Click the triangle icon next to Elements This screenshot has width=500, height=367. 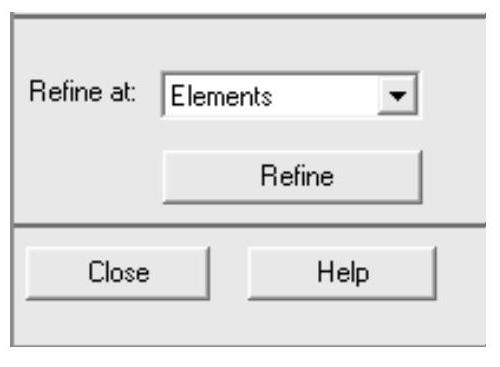click(398, 96)
